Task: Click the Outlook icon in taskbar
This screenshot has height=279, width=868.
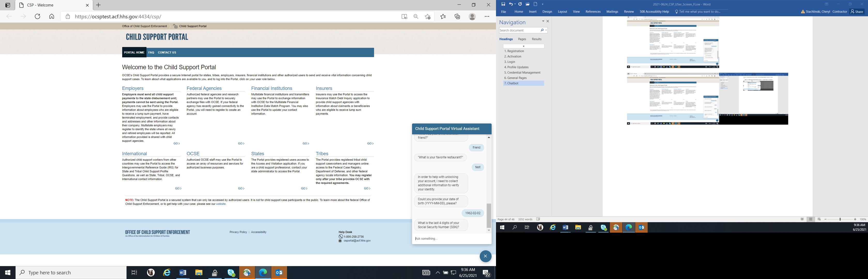Action: [x=279, y=273]
